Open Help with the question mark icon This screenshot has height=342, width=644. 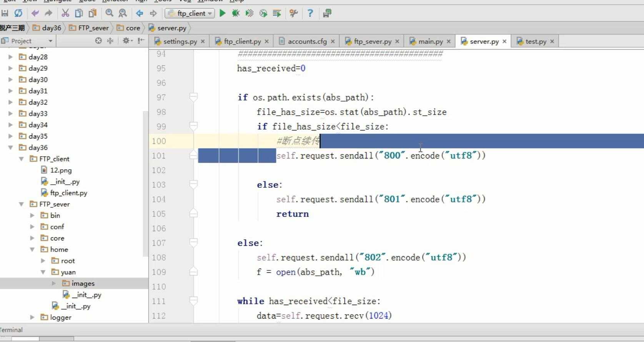coord(310,13)
